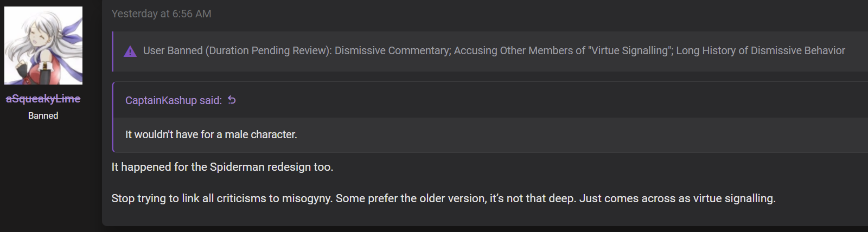Jump to quoted post via arrow icon
Screen dimensions: 868x232
(x=232, y=100)
